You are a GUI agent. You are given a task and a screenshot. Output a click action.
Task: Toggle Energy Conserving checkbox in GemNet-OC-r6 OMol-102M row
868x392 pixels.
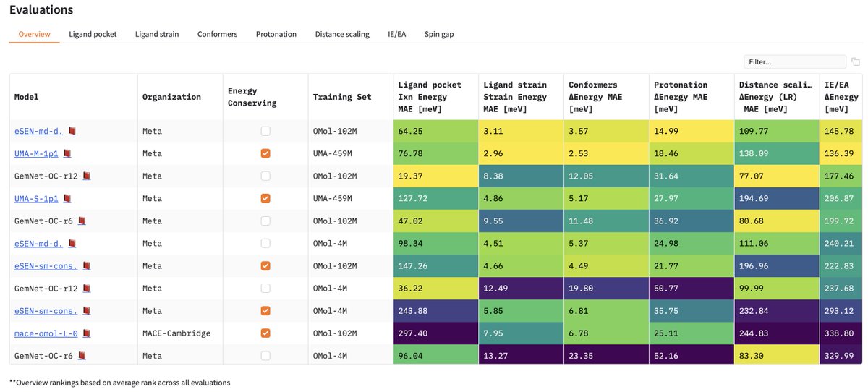[265, 221]
